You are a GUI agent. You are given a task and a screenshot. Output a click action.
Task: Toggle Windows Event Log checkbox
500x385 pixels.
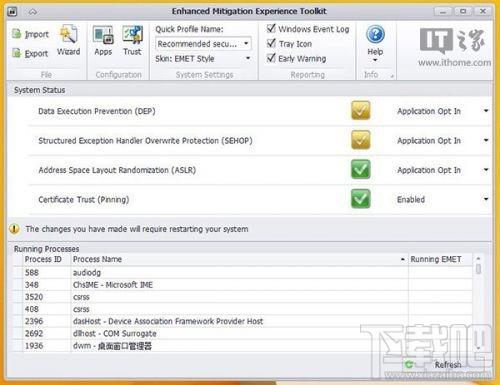pos(271,29)
